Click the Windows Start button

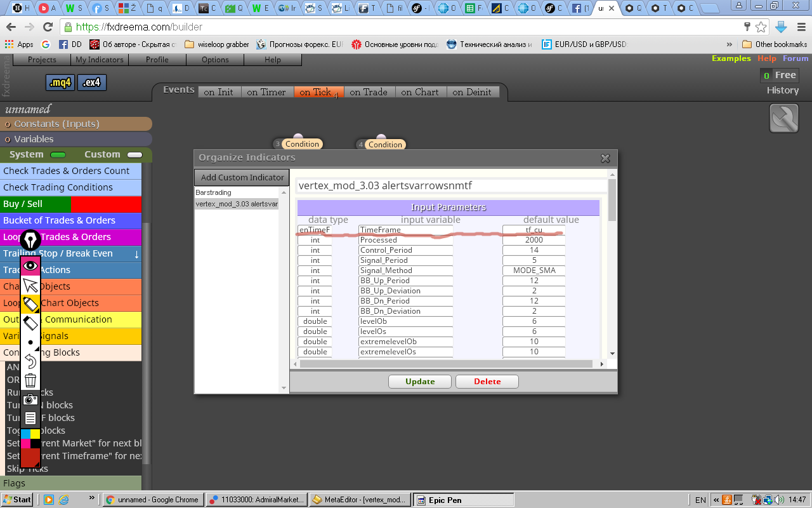17,500
